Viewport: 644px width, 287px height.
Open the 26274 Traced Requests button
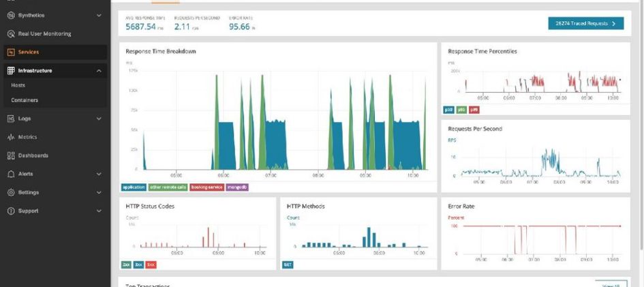tap(585, 23)
